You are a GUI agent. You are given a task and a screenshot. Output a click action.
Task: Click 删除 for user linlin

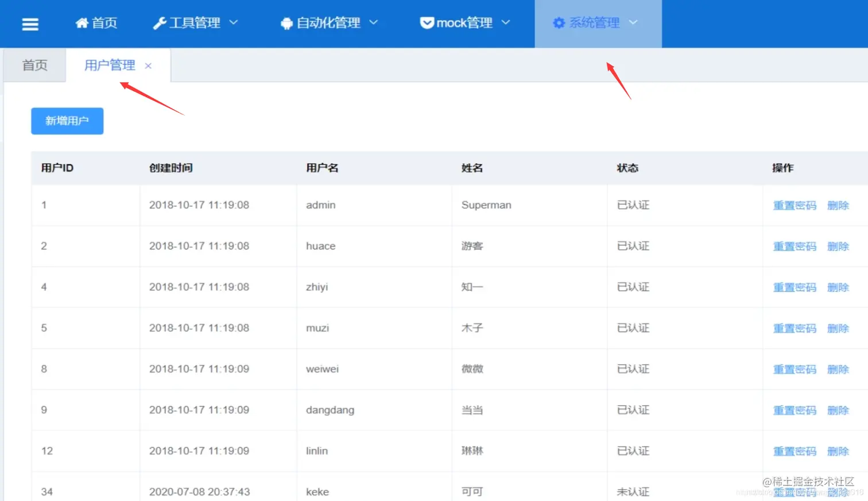[838, 451]
